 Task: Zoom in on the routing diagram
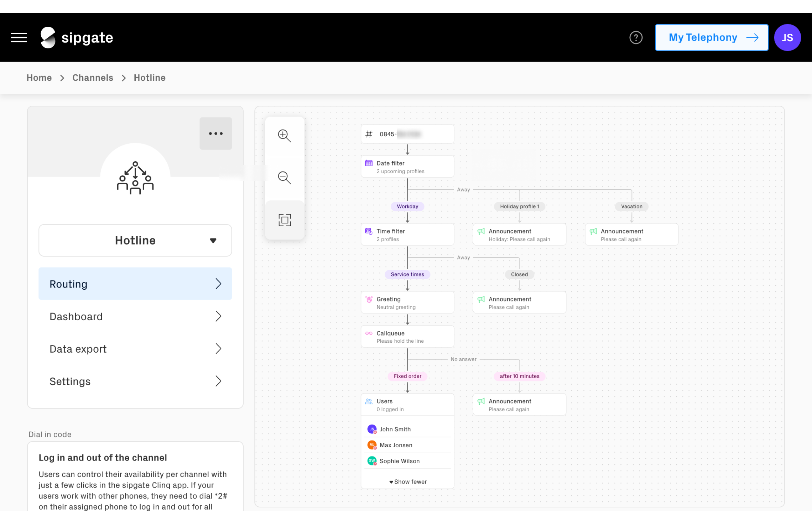click(x=285, y=136)
